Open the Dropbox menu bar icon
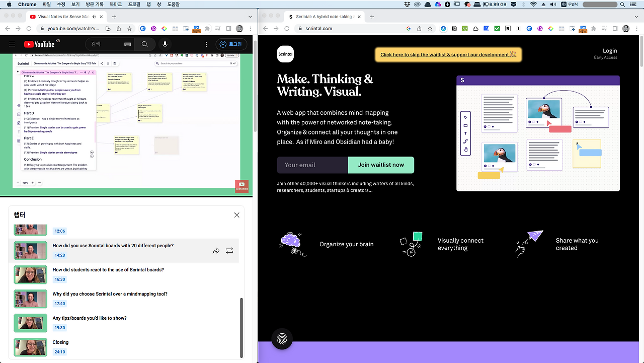 [407, 4]
